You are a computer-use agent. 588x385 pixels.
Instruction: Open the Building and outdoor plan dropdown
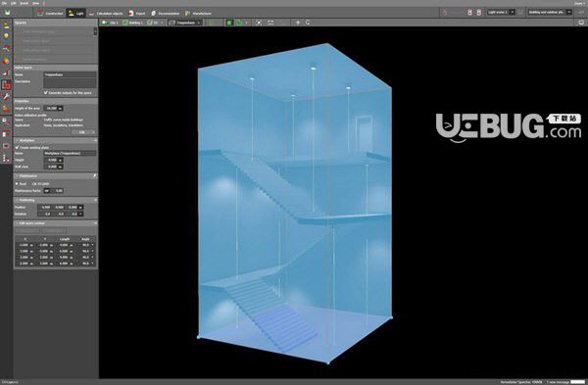pyautogui.click(x=550, y=13)
